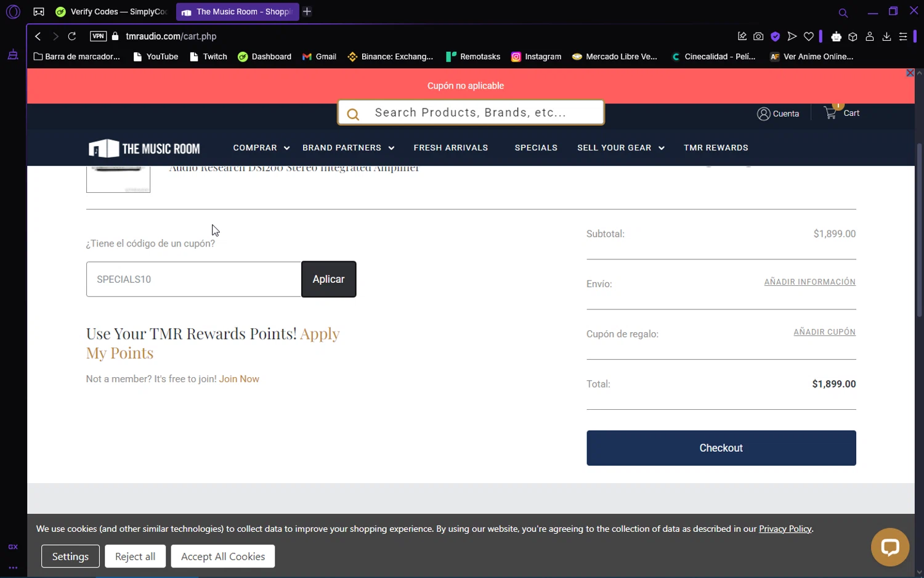The width and height of the screenshot is (924, 578).
Task: Click the Join Now link
Action: coord(239,379)
